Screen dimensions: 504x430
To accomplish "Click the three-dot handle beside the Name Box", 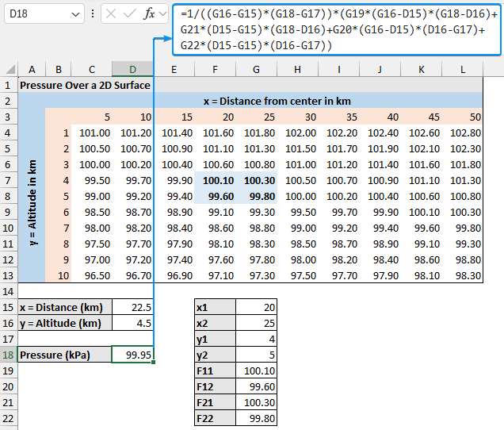I will pyautogui.click(x=93, y=13).
